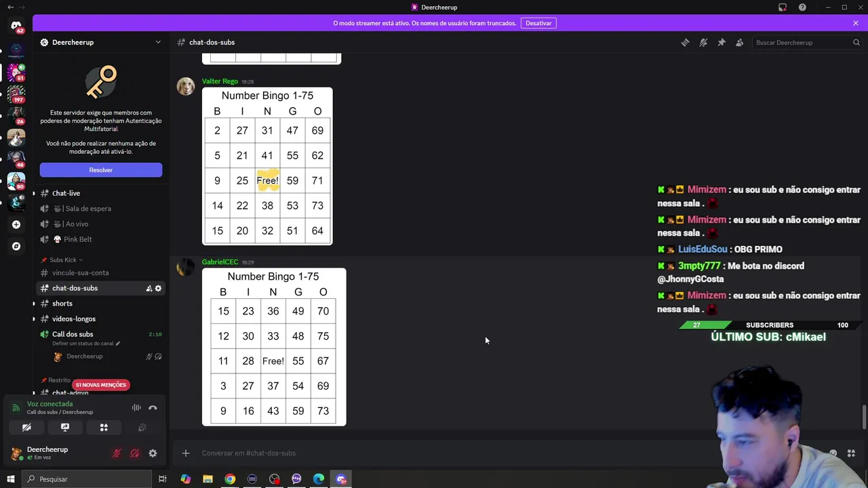
Task: Open Windows Start menu
Action: pos(10,479)
